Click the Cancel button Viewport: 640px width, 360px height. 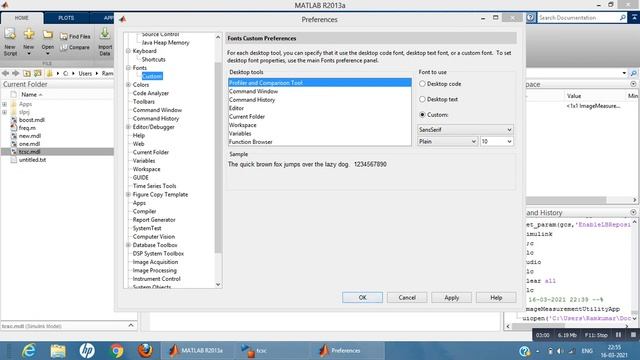coord(407,298)
